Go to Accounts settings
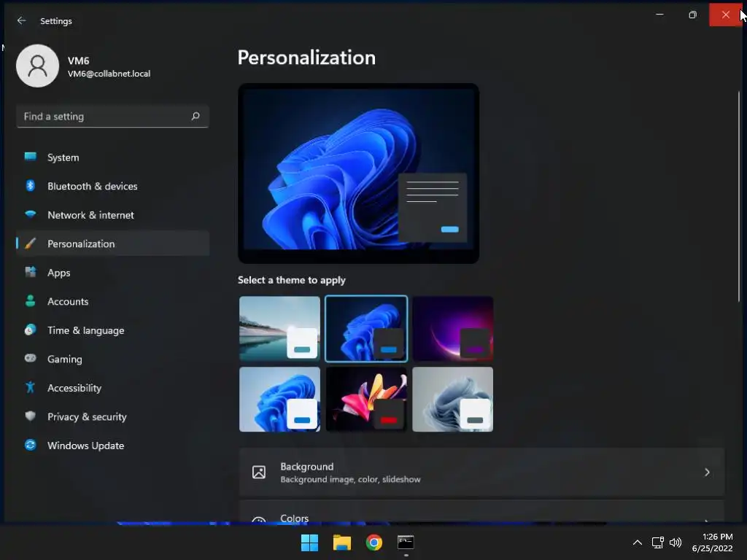 click(112, 301)
